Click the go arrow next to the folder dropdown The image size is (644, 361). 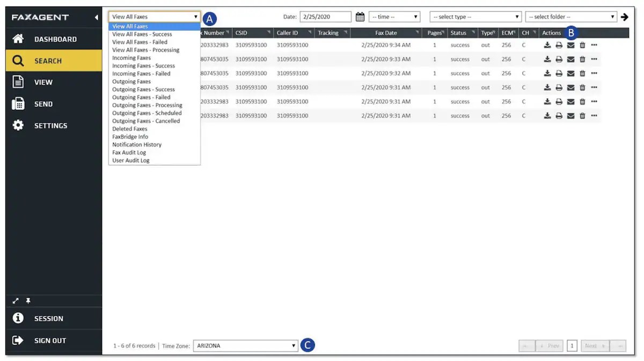pyautogui.click(x=624, y=17)
